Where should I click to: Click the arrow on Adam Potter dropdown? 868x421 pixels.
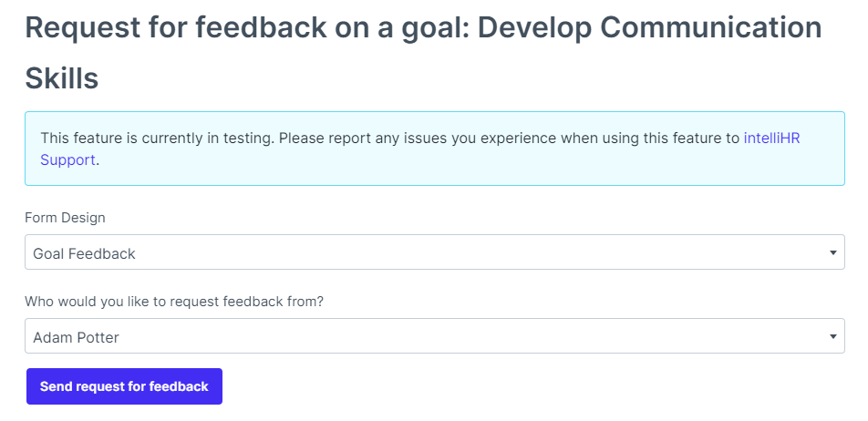(832, 336)
